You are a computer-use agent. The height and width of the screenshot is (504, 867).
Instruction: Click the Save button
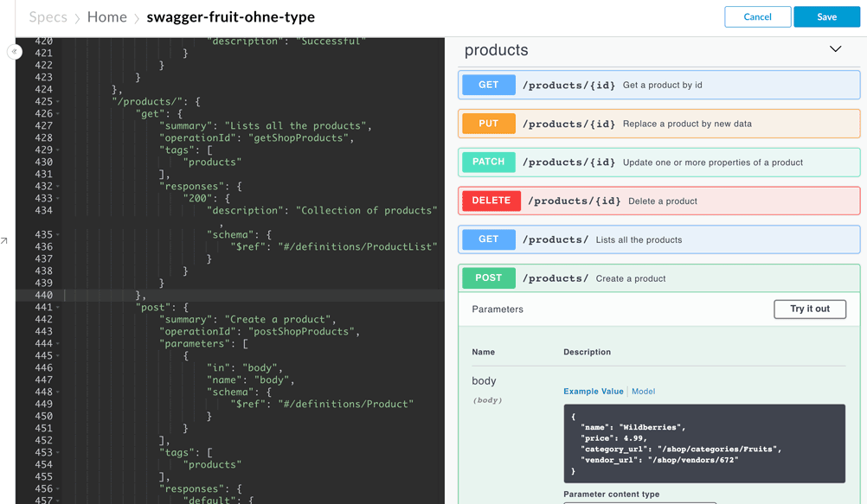coord(826,17)
